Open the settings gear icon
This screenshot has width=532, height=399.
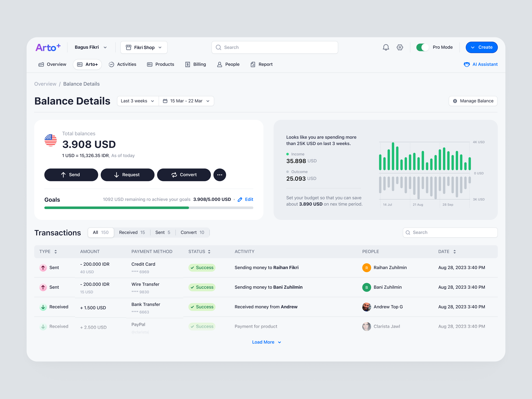400,47
